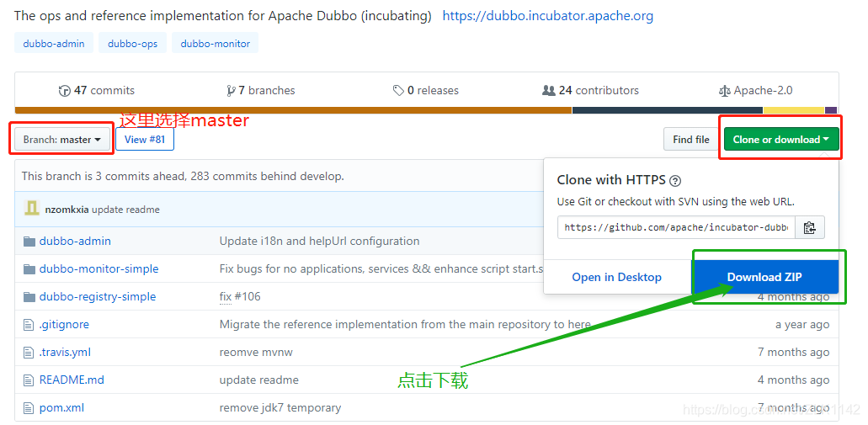The height and width of the screenshot is (425, 868).
Task: Click the license scale icon
Action: (724, 91)
